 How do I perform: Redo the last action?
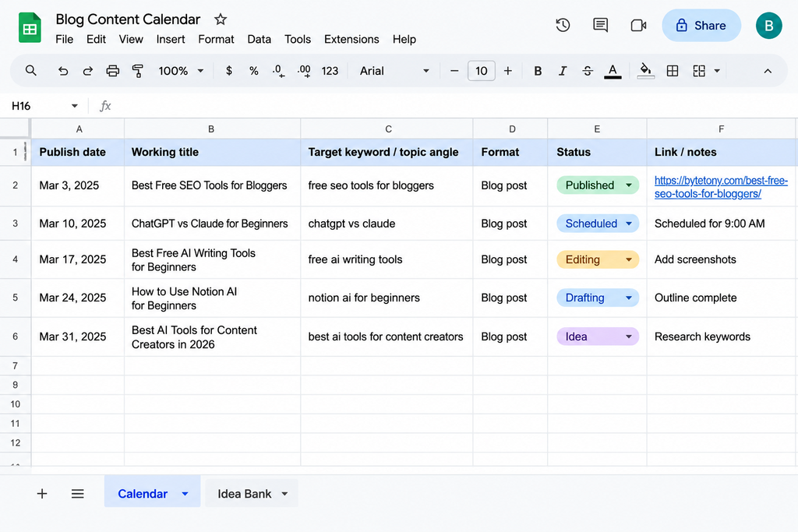[87, 71]
